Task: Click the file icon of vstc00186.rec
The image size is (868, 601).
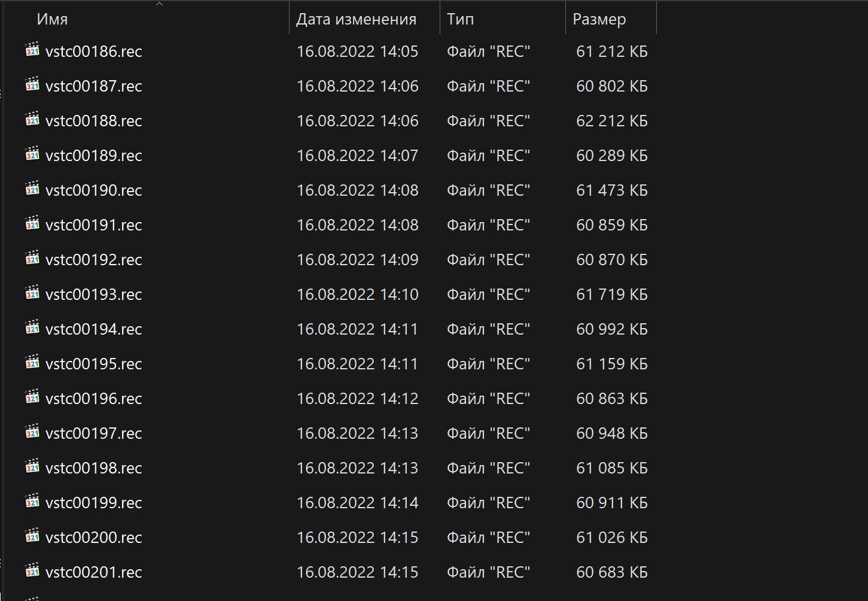Action: [x=32, y=50]
